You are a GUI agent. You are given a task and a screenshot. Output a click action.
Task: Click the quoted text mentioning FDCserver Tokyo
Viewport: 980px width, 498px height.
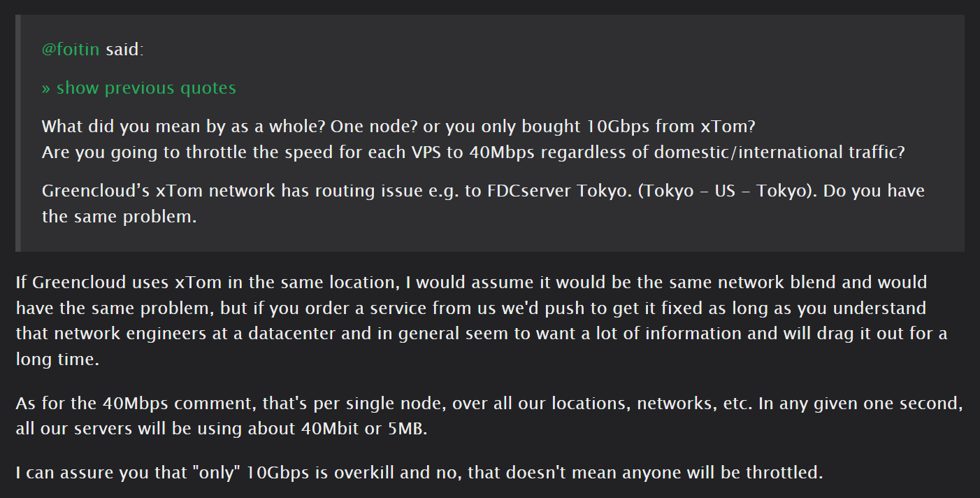pos(482,191)
